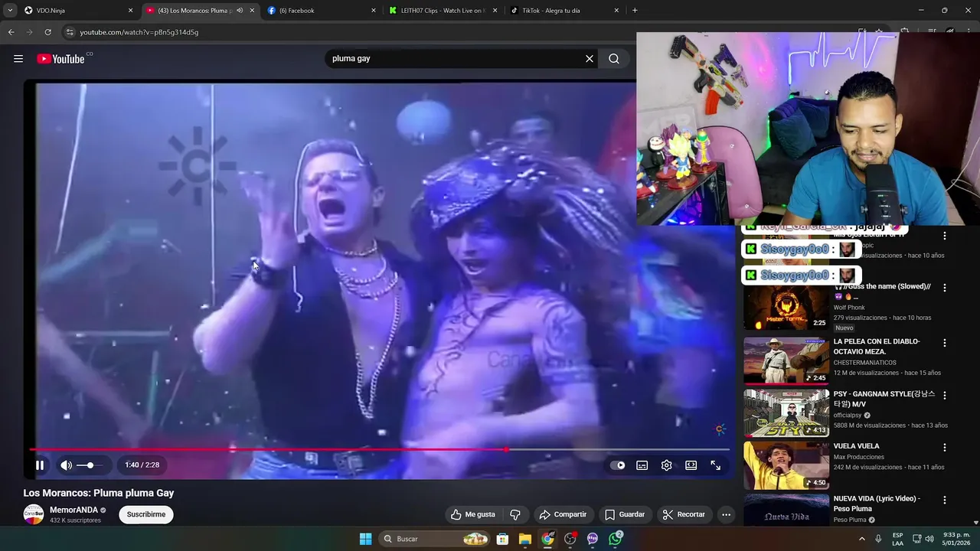The image size is (980, 551).
Task: Open PSY - GANGNAM STYLE thumbnail
Action: point(786,412)
